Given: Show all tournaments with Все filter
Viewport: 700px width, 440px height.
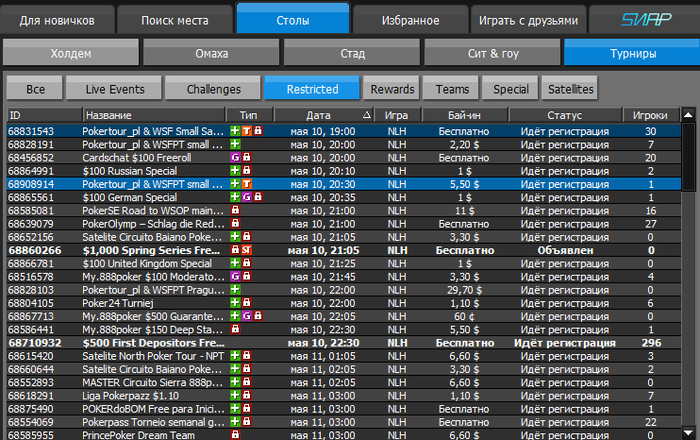Looking at the screenshot, I should point(35,88).
